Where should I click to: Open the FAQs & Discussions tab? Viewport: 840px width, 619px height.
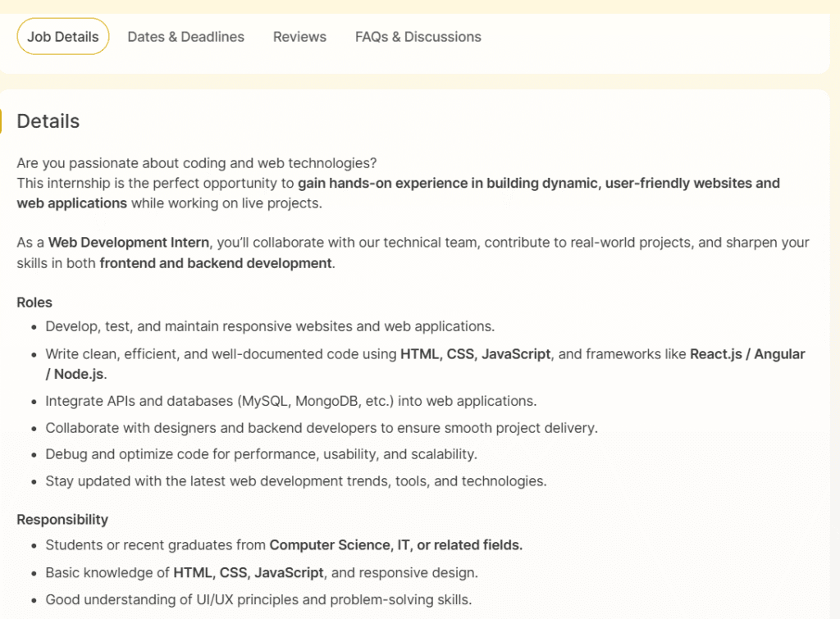(418, 36)
